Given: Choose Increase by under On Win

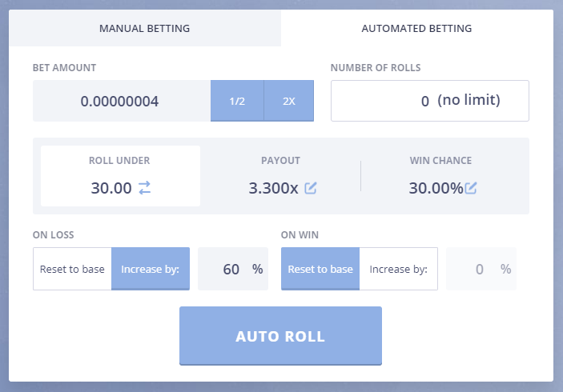Looking at the screenshot, I should pyautogui.click(x=399, y=269).
